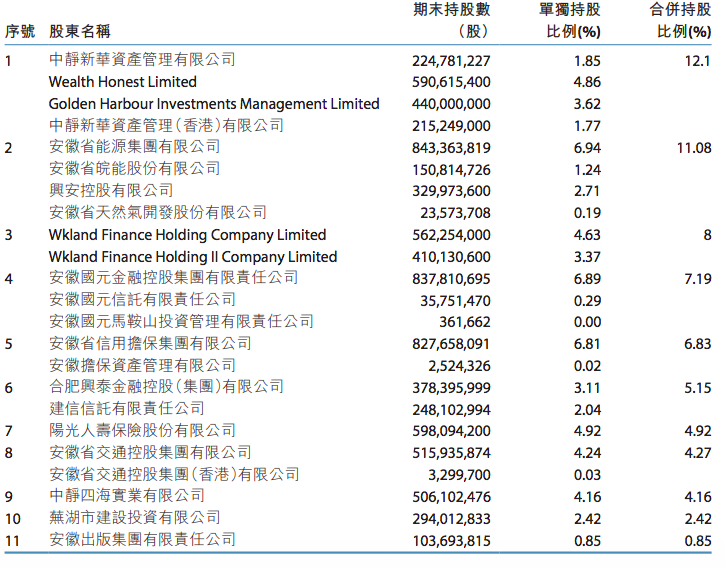Viewport: 725px width, 567px height.
Task: Select 安徽省交通控股集團(香港)有限公司 entry
Action: 174,474
